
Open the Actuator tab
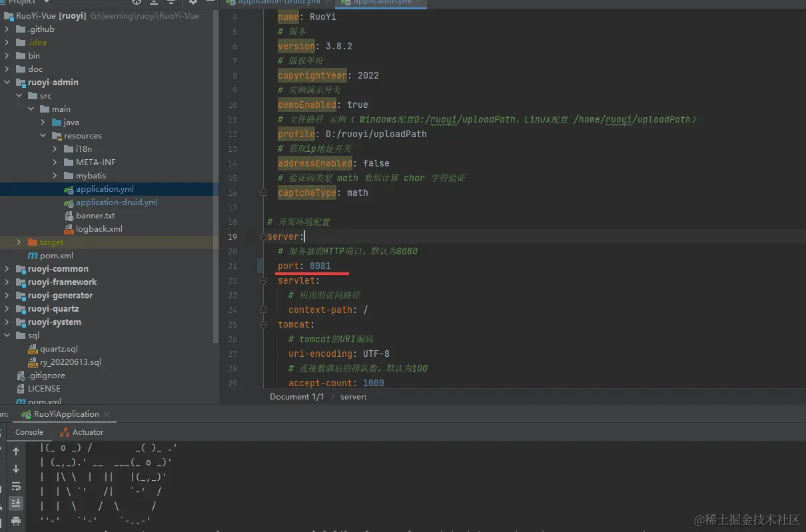tap(81, 432)
